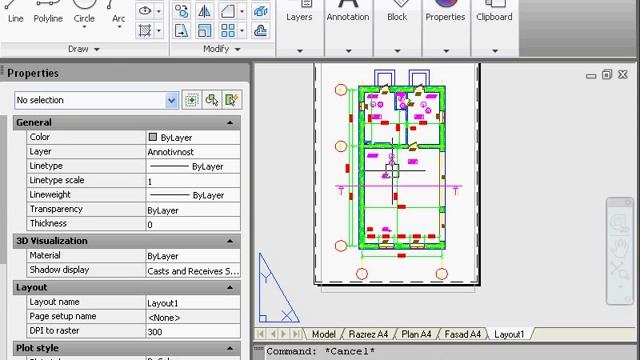
Task: Select the Copy tool in Modify
Action: 181,11
